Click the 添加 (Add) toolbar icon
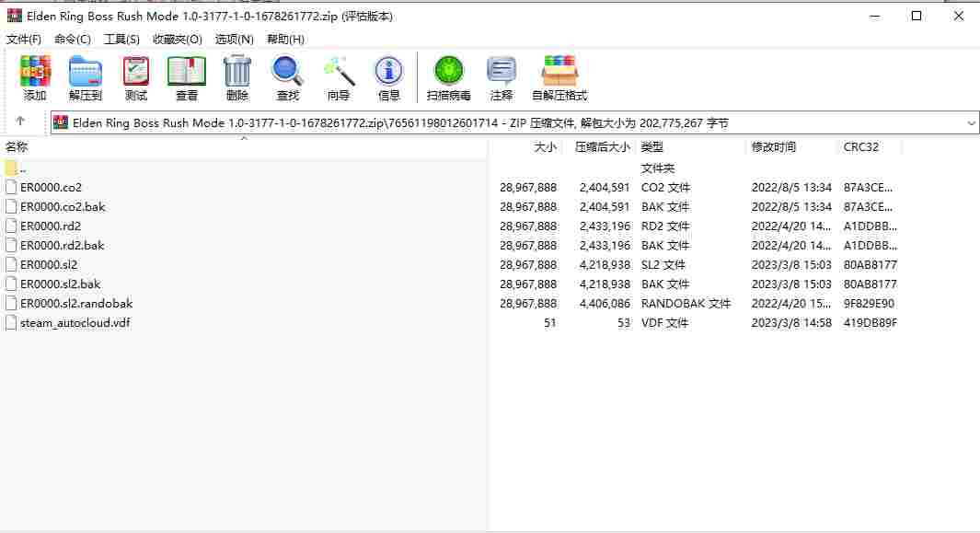This screenshot has width=980, height=533. (35, 71)
